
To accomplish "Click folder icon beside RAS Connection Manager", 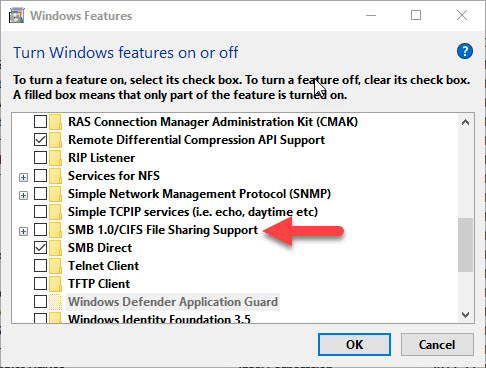I will click(55, 122).
